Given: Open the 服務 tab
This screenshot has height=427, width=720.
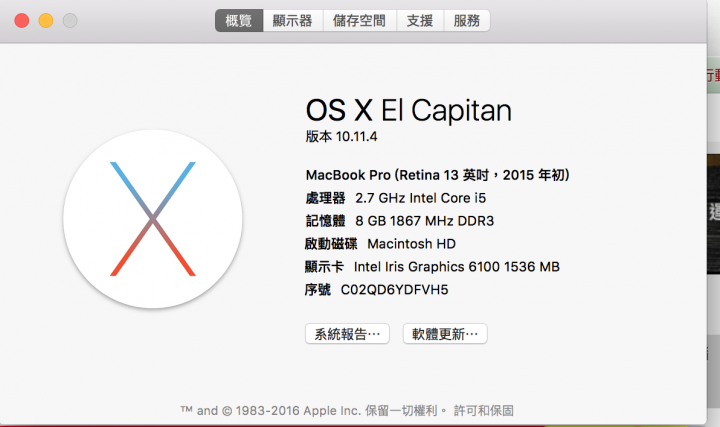Looking at the screenshot, I should tap(467, 21).
